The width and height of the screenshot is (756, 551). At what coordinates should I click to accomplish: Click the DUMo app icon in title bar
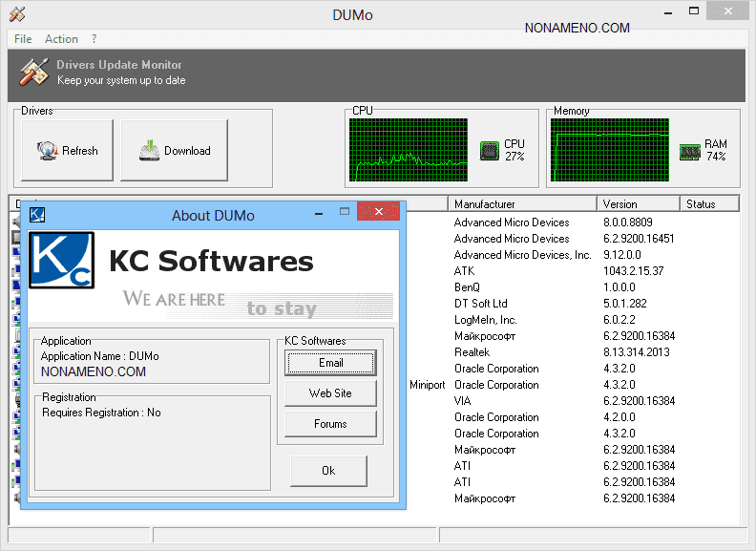17,14
